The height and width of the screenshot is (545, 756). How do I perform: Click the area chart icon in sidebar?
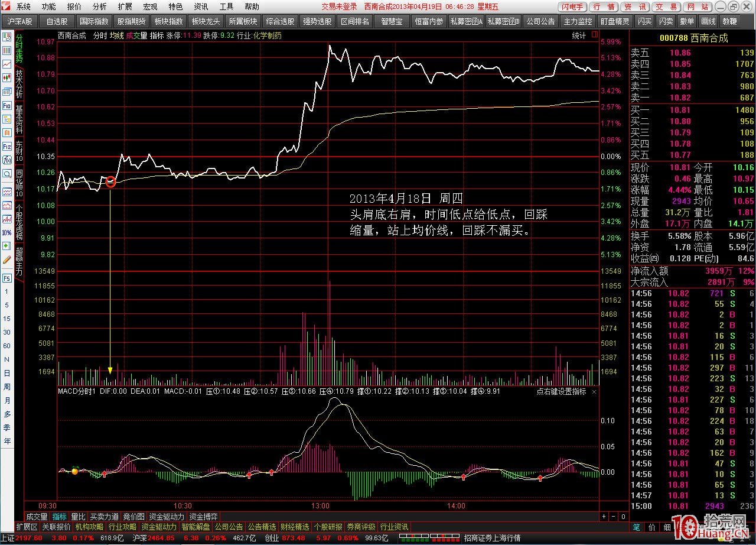click(7, 205)
